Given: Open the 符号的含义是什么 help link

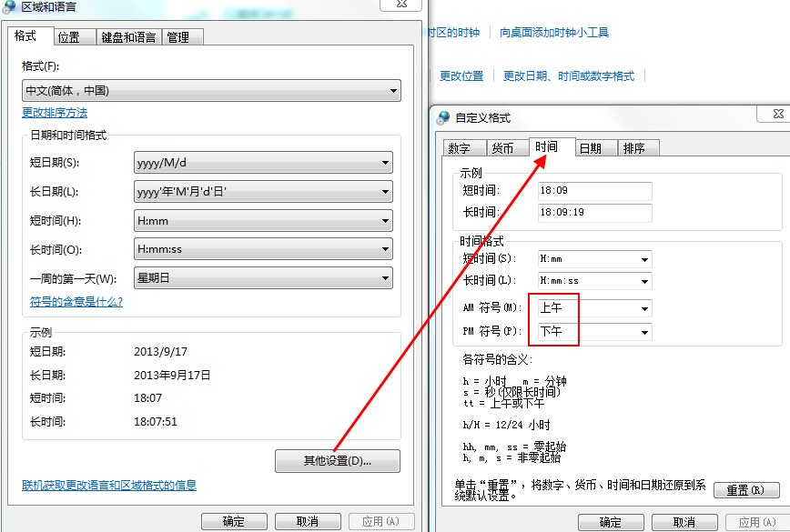Looking at the screenshot, I should pos(76,302).
